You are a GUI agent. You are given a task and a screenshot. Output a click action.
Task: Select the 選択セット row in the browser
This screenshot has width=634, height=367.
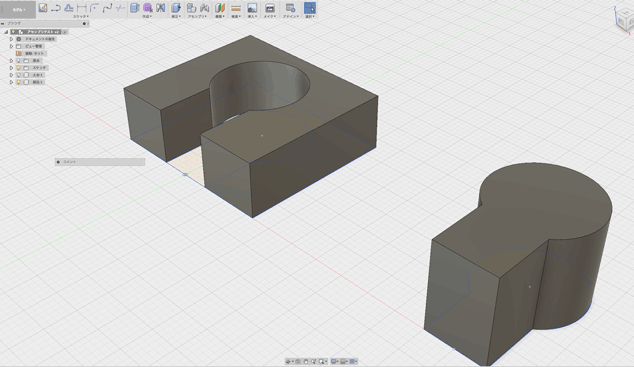tap(31, 53)
